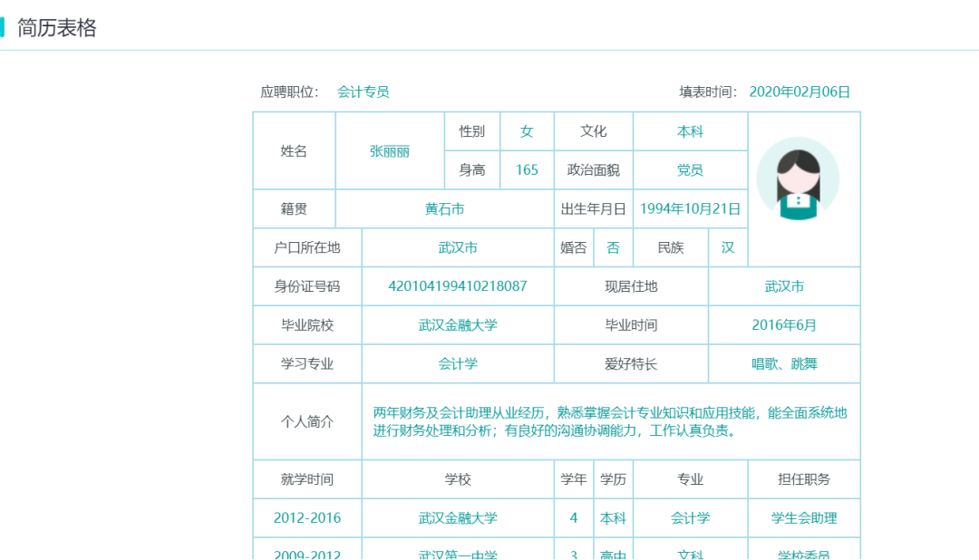The height and width of the screenshot is (560, 979).
Task: Select the position link 会计专员
Action: [x=363, y=92]
